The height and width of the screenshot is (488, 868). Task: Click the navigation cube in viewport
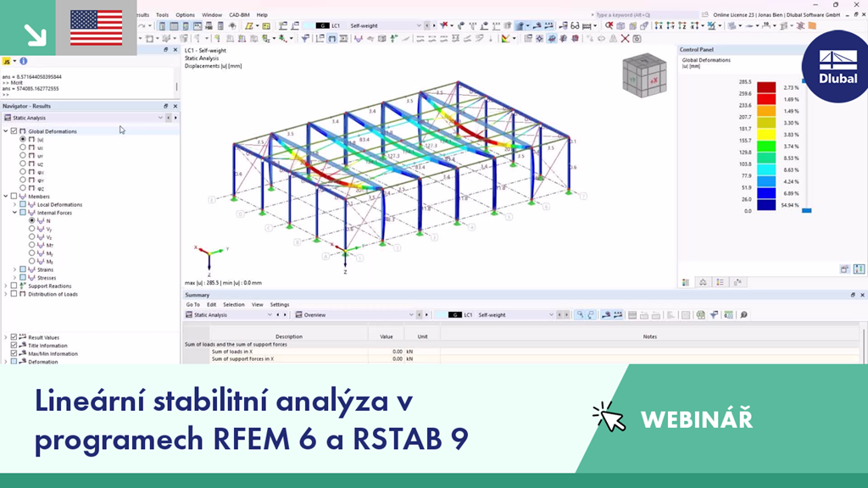point(644,75)
